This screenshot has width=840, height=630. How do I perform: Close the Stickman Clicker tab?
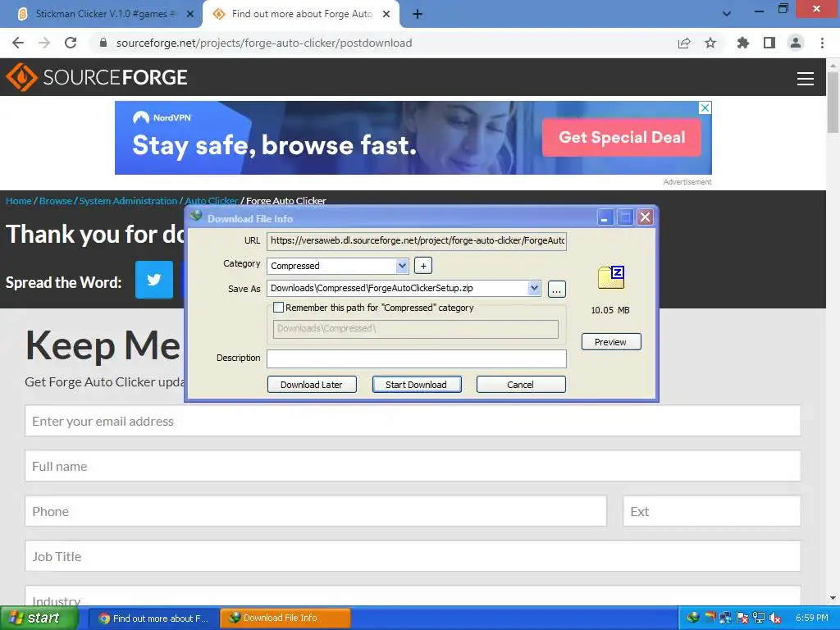coord(190,15)
